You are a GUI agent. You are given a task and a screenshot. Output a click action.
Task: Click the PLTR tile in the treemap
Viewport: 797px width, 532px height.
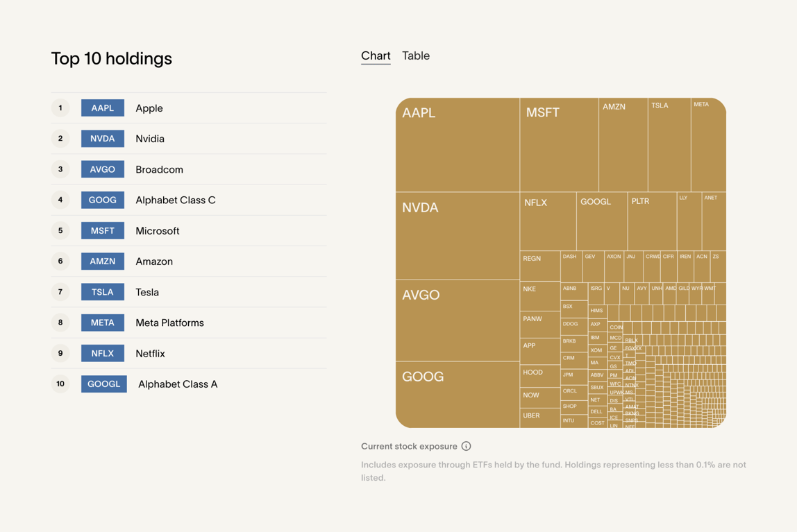[652, 221]
